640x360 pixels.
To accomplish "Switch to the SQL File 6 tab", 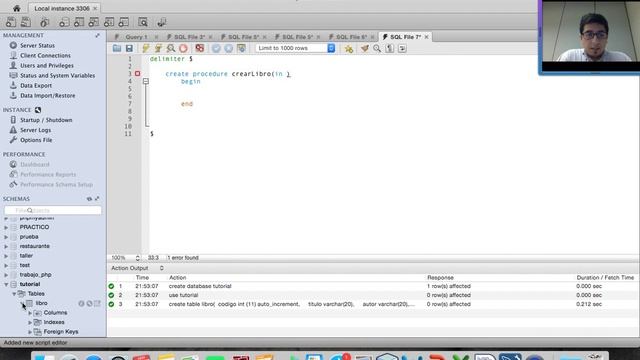I will point(351,37).
